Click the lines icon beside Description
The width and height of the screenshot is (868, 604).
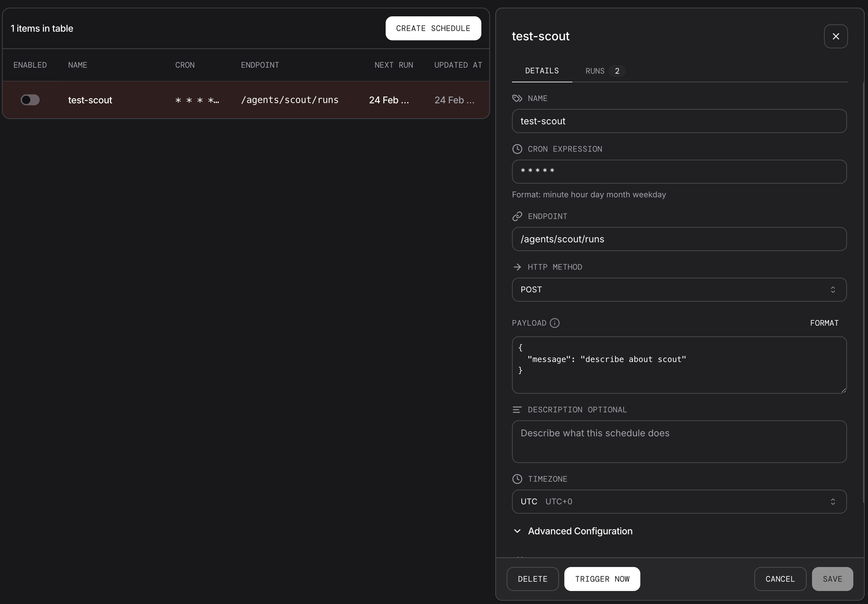(517, 410)
